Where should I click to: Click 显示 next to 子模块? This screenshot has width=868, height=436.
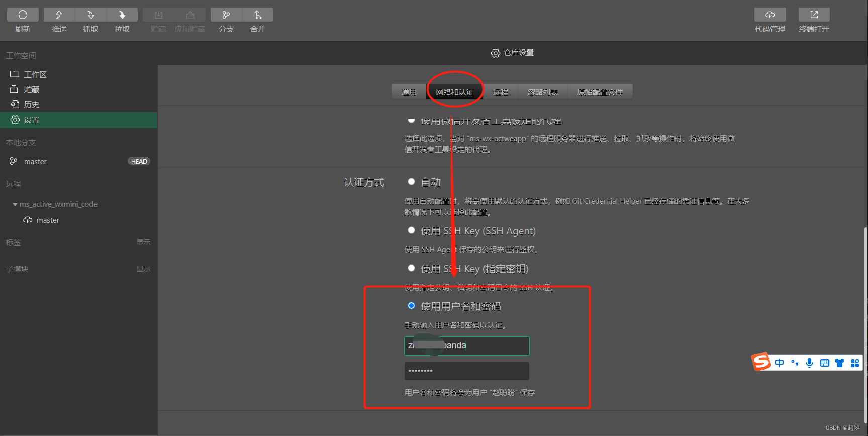click(x=143, y=269)
